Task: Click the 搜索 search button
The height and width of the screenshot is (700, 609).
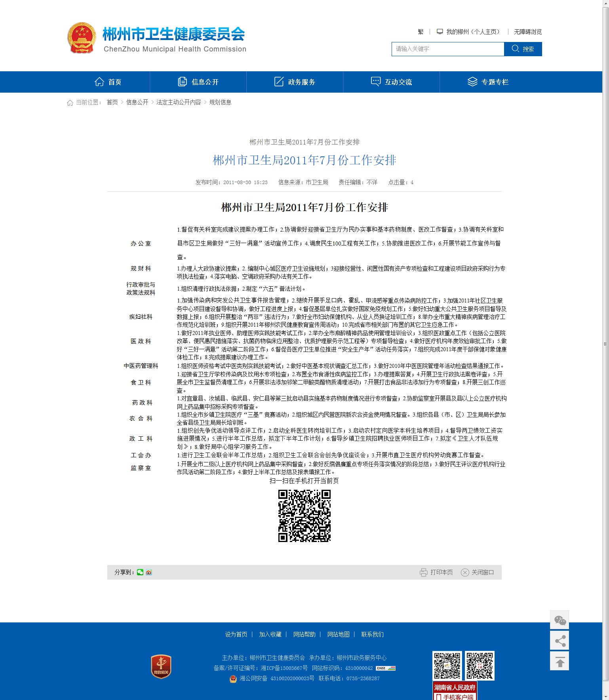Action: pyautogui.click(x=523, y=49)
